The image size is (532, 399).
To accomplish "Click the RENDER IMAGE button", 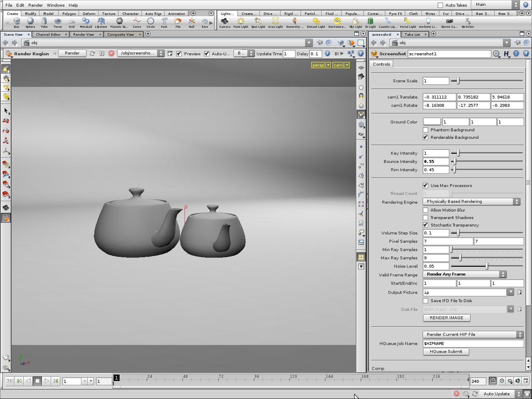I will (x=446, y=318).
